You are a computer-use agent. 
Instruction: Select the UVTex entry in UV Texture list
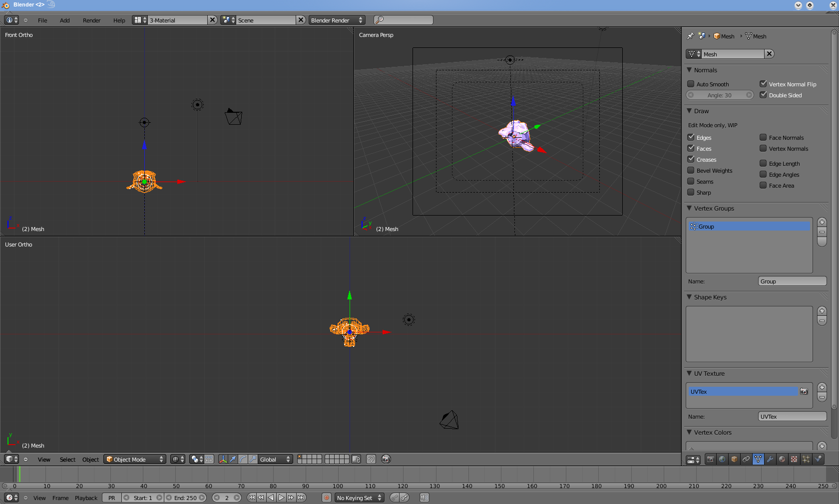pos(744,392)
